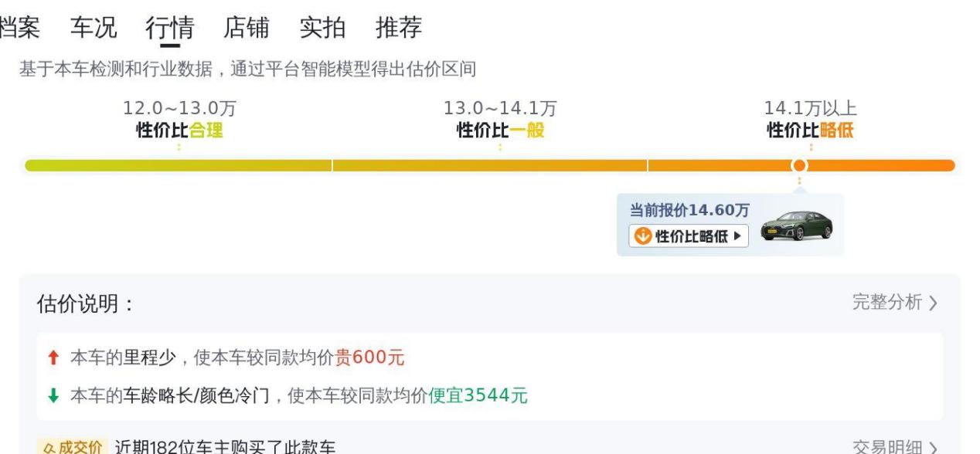Go to the 店铺 tab

click(x=247, y=28)
